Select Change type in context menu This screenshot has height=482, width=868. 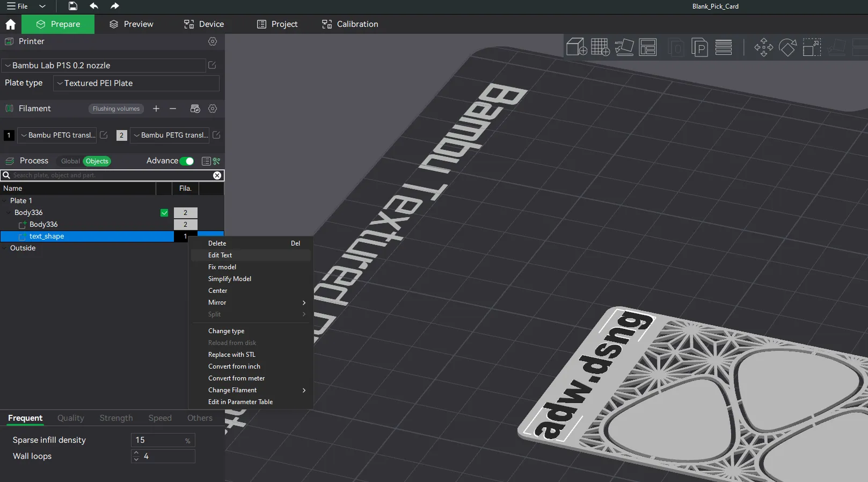[x=251, y=331]
